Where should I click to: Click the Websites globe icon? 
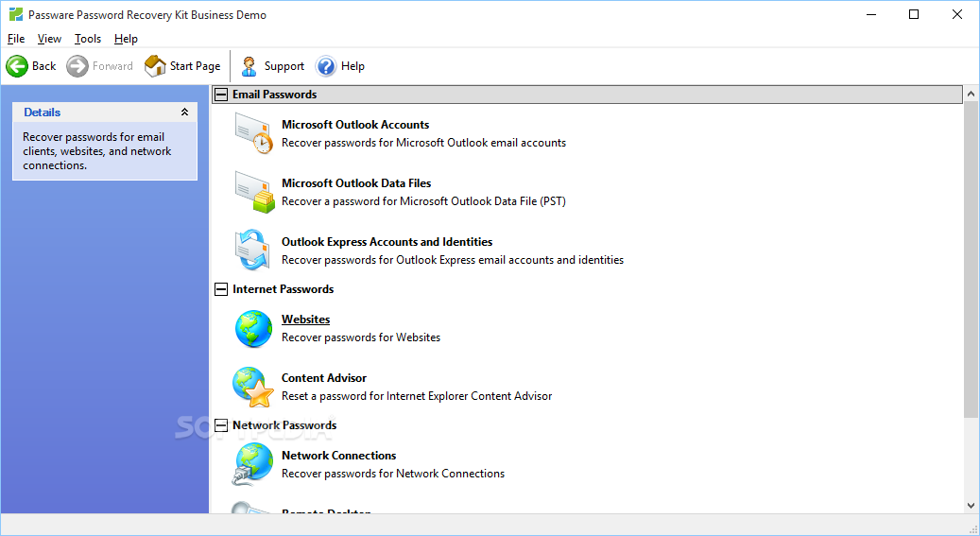(253, 328)
